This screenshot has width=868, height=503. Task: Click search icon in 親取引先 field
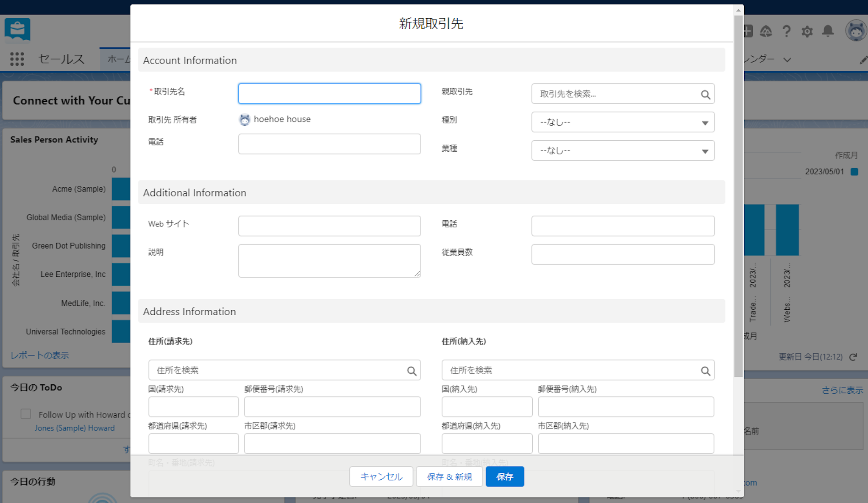pyautogui.click(x=705, y=94)
